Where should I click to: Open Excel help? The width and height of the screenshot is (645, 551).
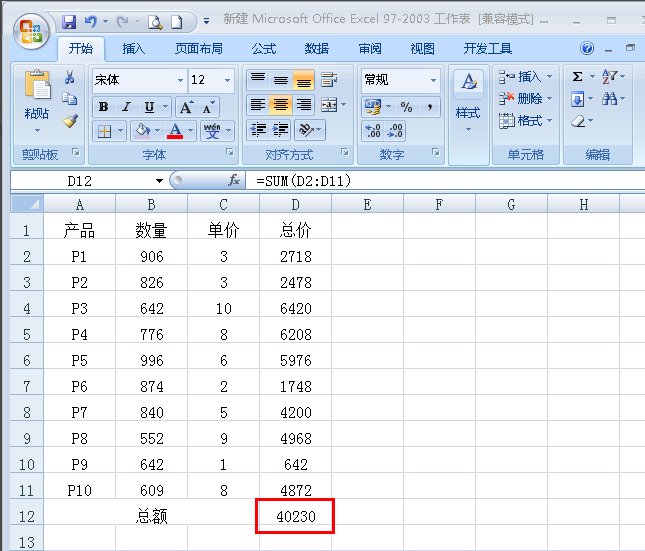point(587,48)
